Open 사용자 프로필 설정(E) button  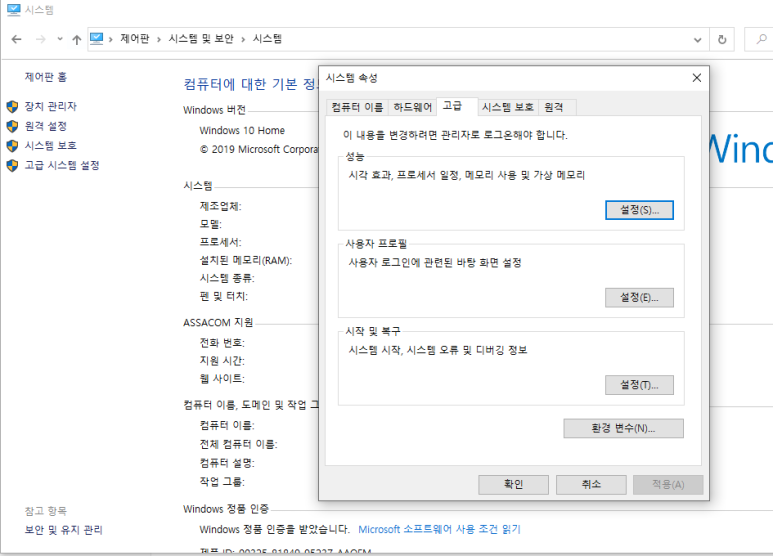639,298
